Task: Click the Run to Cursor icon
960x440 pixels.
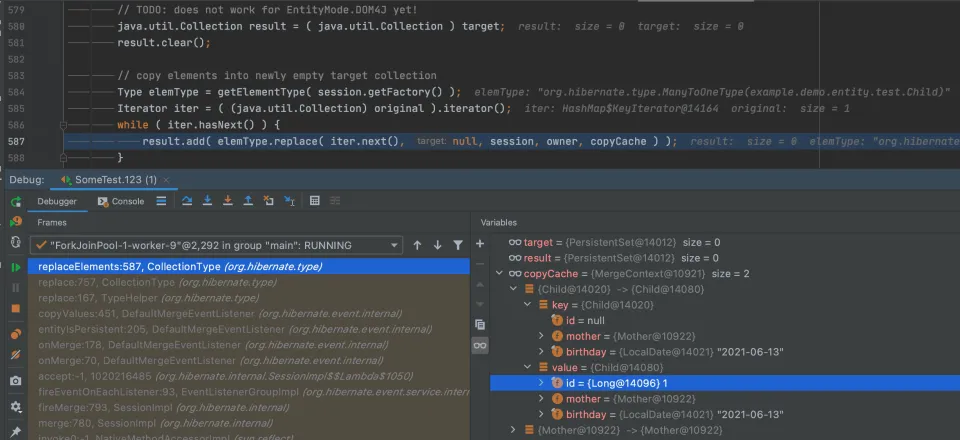Action: 290,201
